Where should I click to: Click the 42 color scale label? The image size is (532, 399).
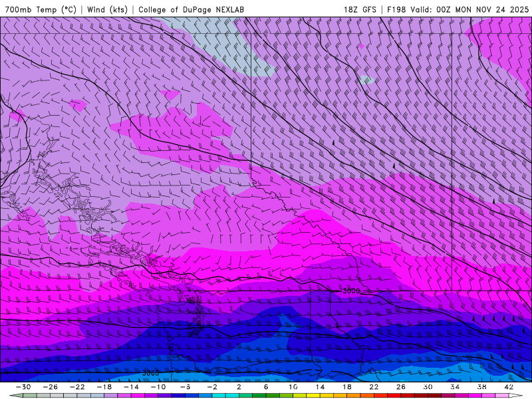tap(509, 387)
